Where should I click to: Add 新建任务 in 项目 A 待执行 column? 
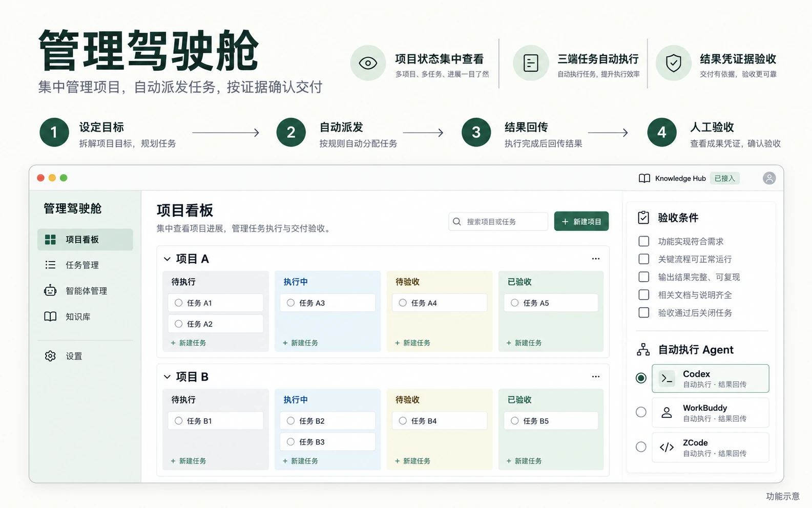[189, 343]
